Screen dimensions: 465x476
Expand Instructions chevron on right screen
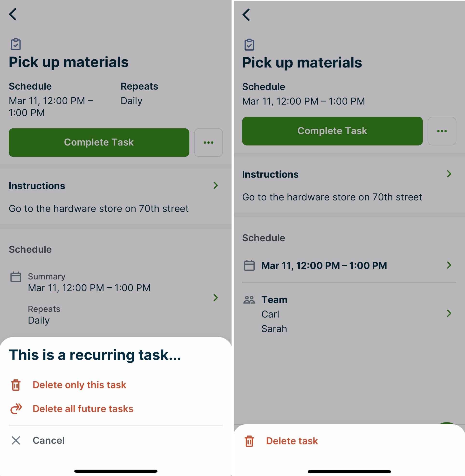449,174
